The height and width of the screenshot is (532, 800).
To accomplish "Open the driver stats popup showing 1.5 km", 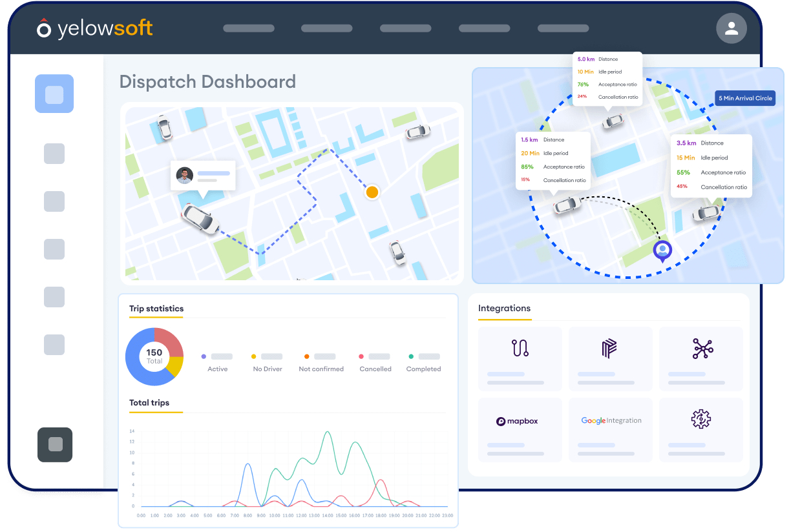I will (553, 160).
